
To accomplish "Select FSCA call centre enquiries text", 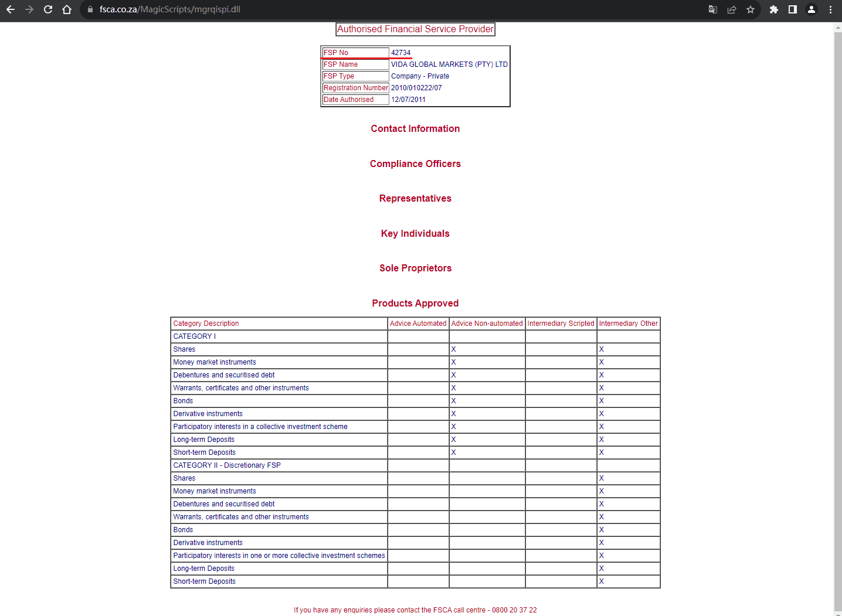I will (x=415, y=610).
